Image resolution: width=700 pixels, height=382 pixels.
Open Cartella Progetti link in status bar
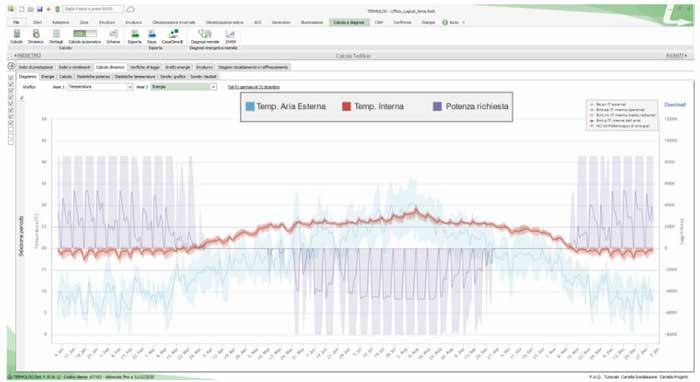(674, 377)
